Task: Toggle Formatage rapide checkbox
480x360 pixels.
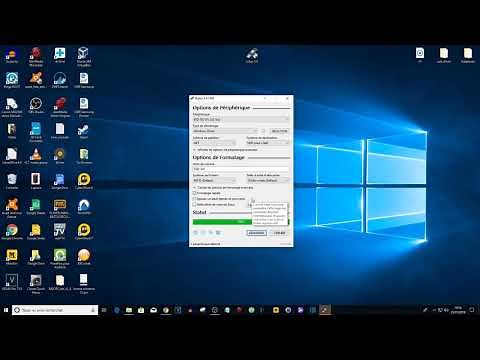Action: click(194, 193)
